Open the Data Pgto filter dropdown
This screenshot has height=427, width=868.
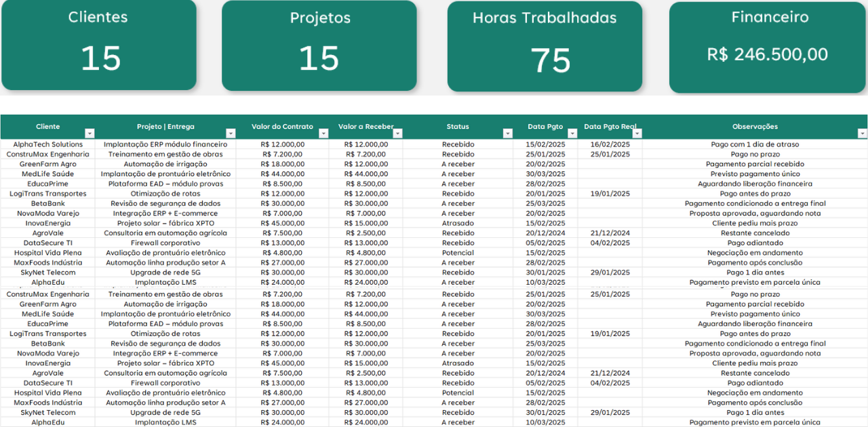(573, 134)
